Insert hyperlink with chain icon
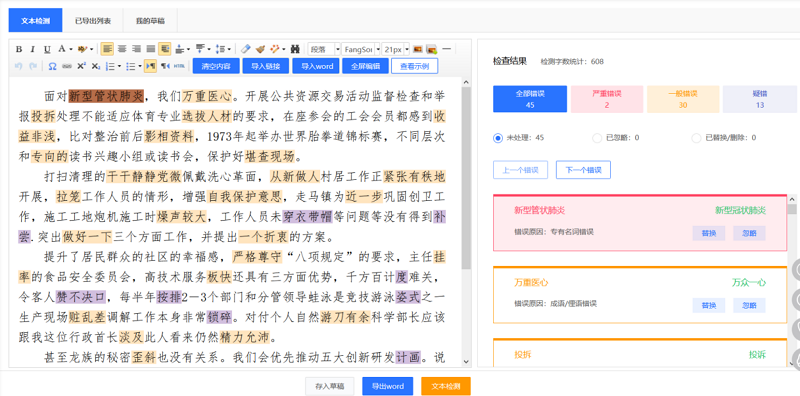Screen dimensions: 800x396 67,66
